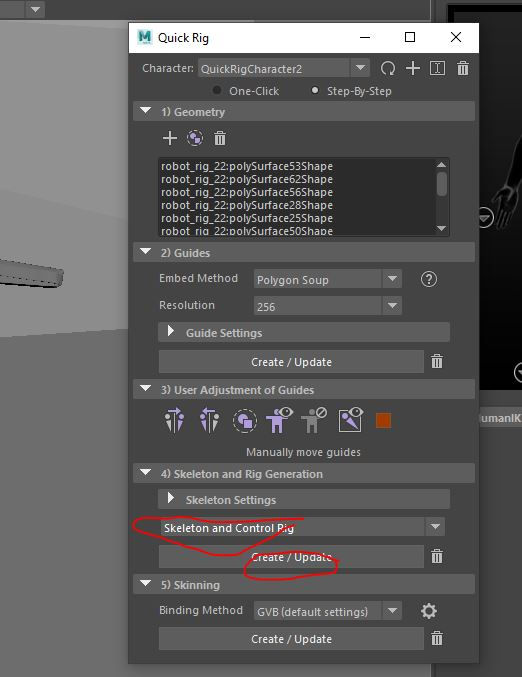Image resolution: width=522 pixels, height=677 pixels.
Task: Rename the current character
Action: click(437, 68)
